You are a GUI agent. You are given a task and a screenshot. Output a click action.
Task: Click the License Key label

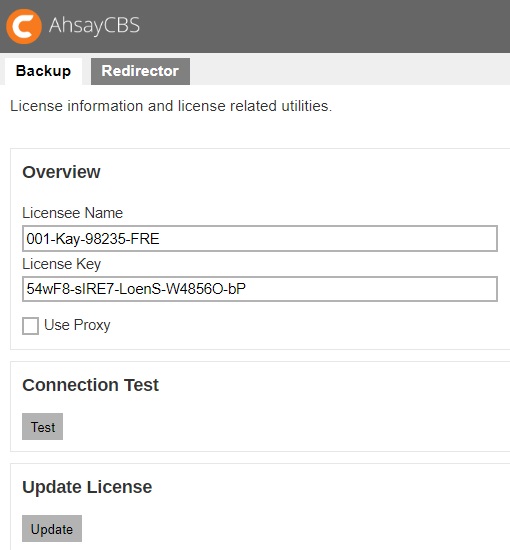tap(62, 264)
